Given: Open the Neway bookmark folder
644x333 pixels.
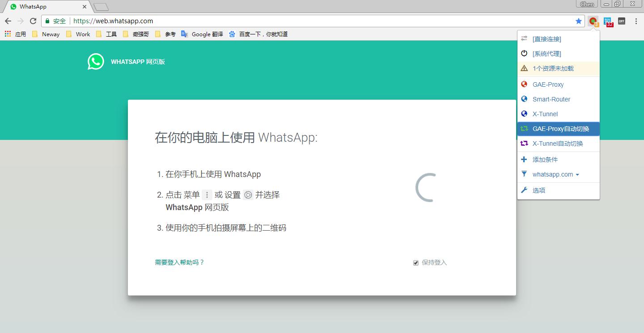Looking at the screenshot, I should [46, 34].
